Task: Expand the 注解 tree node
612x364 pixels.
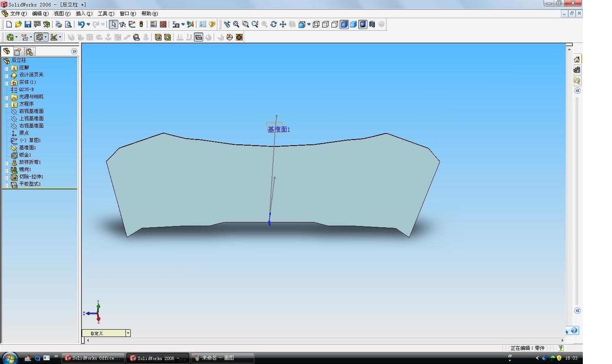Action: pos(6,68)
